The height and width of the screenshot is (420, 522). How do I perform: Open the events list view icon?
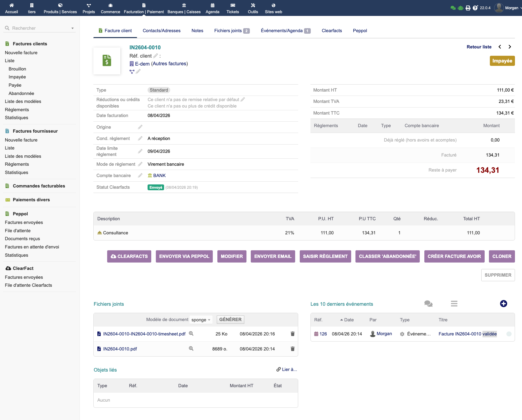454,304
